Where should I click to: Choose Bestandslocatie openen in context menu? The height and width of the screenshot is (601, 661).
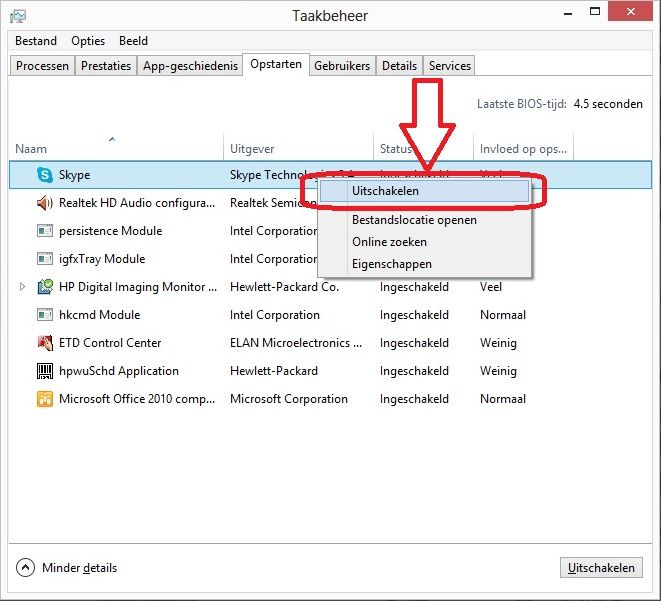click(x=424, y=220)
